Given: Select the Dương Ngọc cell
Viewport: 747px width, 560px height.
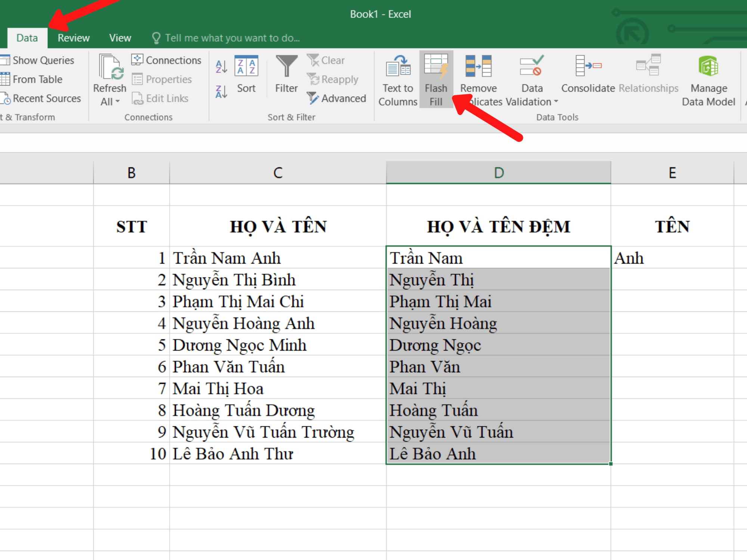Looking at the screenshot, I should 499,345.
